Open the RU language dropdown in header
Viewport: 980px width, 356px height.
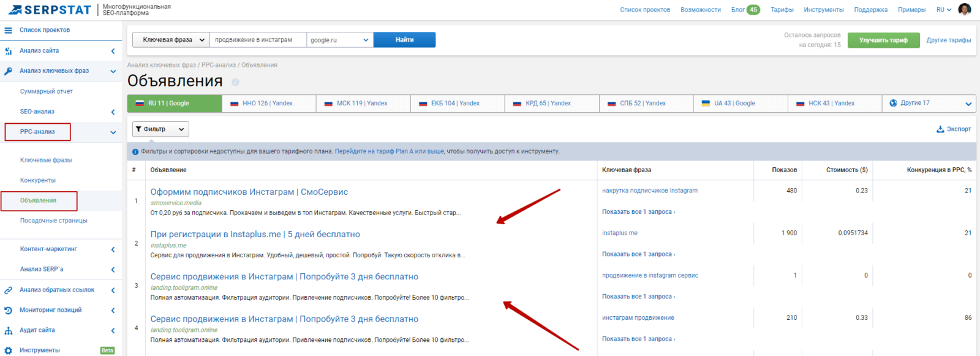point(944,10)
